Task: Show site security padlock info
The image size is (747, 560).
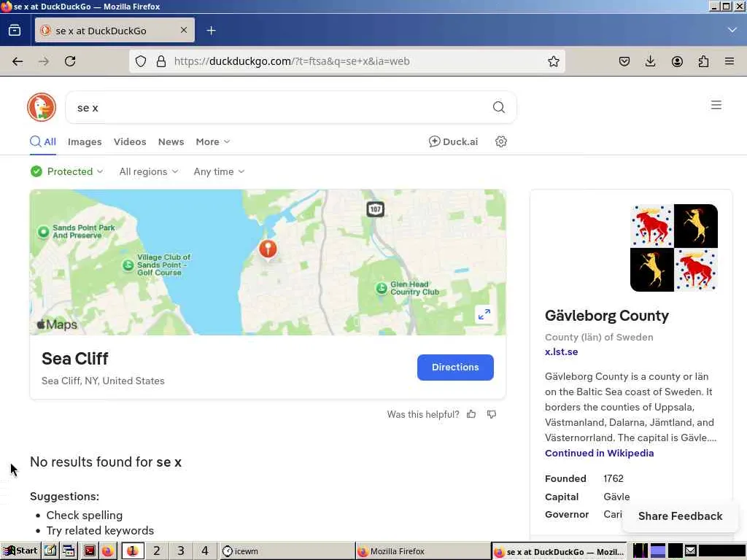Action: pyautogui.click(x=161, y=61)
